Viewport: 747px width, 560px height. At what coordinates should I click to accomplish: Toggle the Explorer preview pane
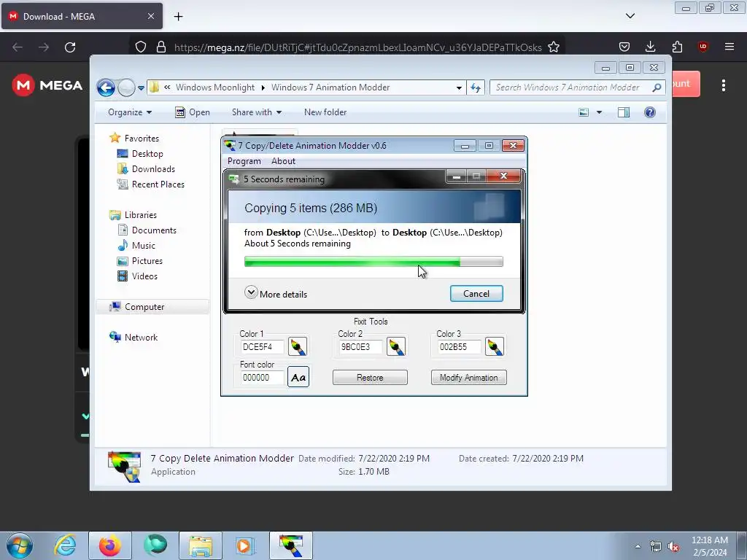click(x=624, y=112)
